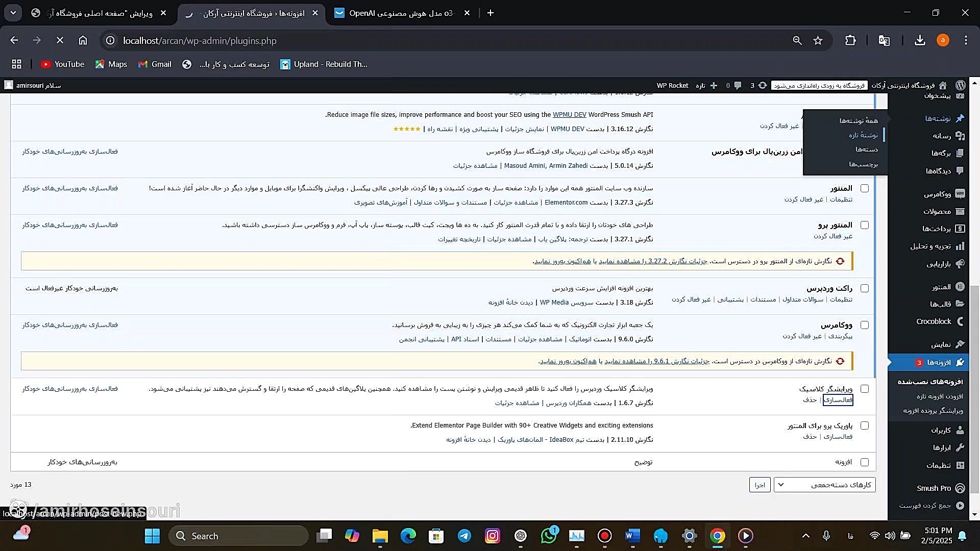980x551 pixels.
Task: Open the Crocoblock sidebar icon
Action: (x=960, y=321)
